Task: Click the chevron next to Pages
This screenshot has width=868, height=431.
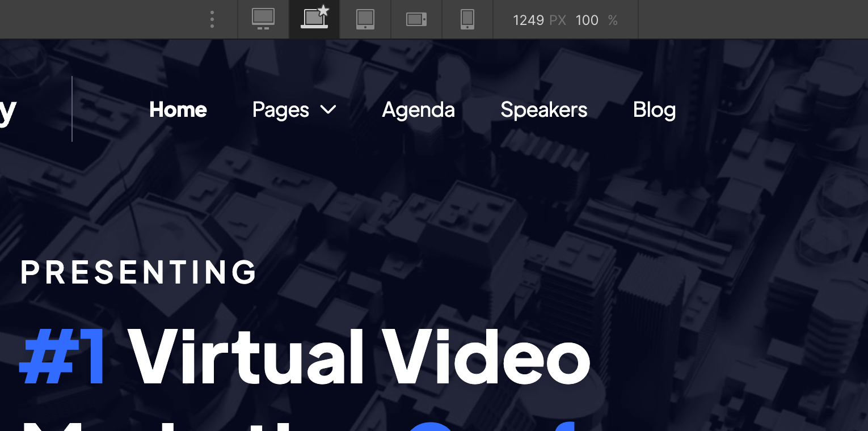Action: tap(328, 111)
